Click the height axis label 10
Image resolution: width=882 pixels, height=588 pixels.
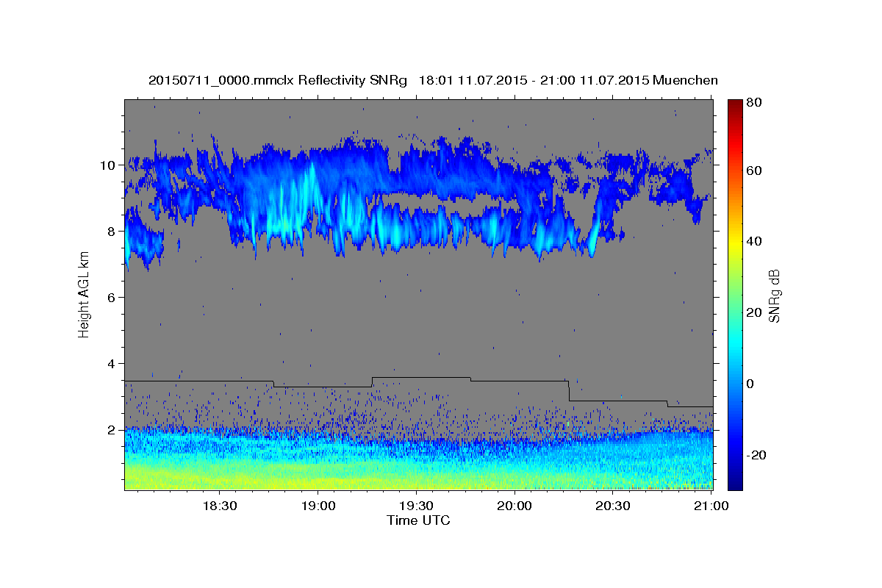(x=110, y=165)
